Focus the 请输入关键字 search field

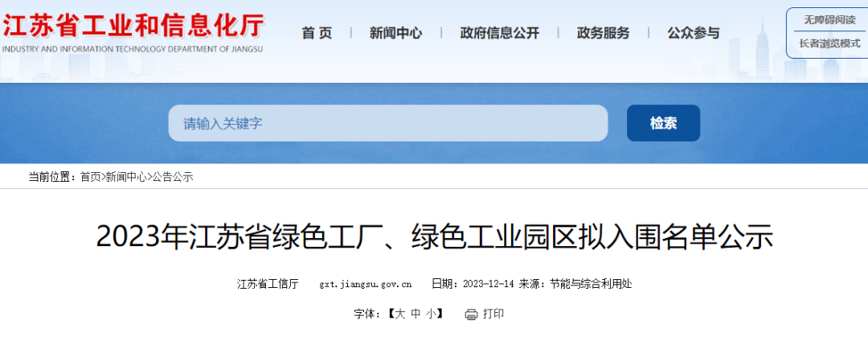(x=387, y=123)
